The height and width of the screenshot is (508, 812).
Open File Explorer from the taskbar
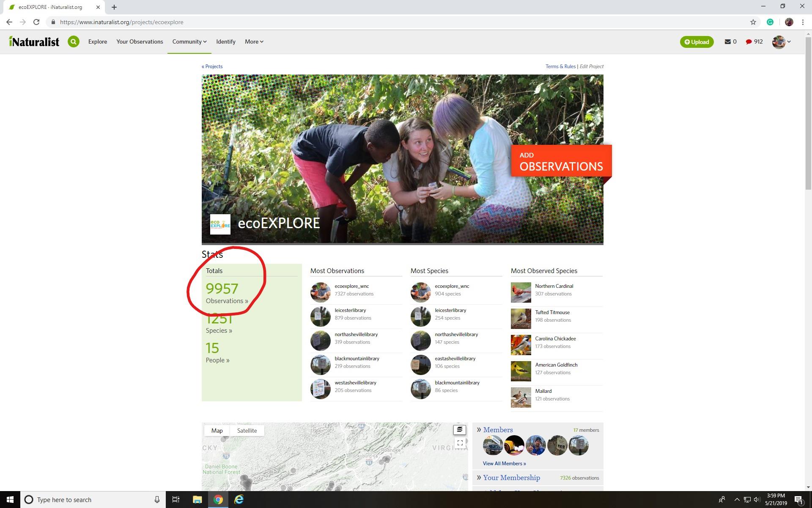197,500
